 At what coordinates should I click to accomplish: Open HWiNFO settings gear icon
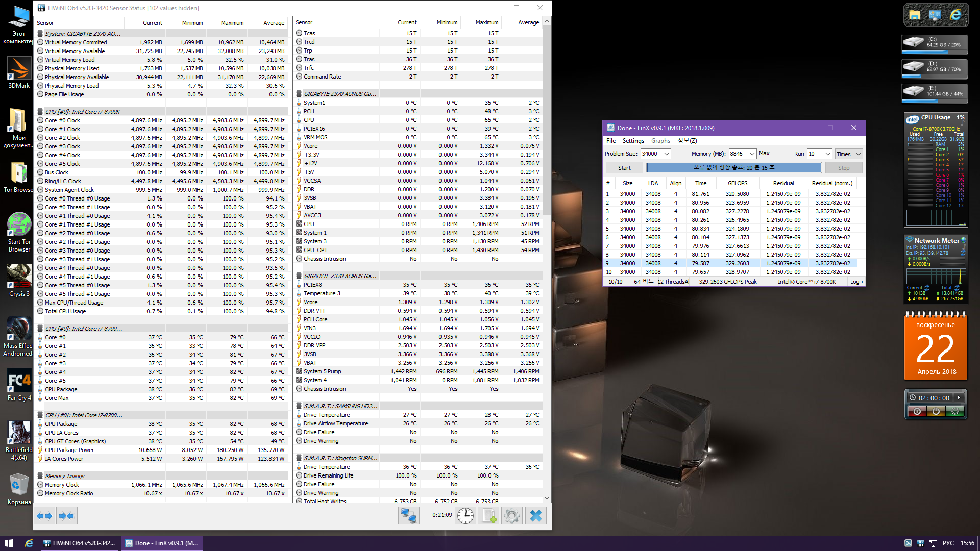click(x=511, y=516)
